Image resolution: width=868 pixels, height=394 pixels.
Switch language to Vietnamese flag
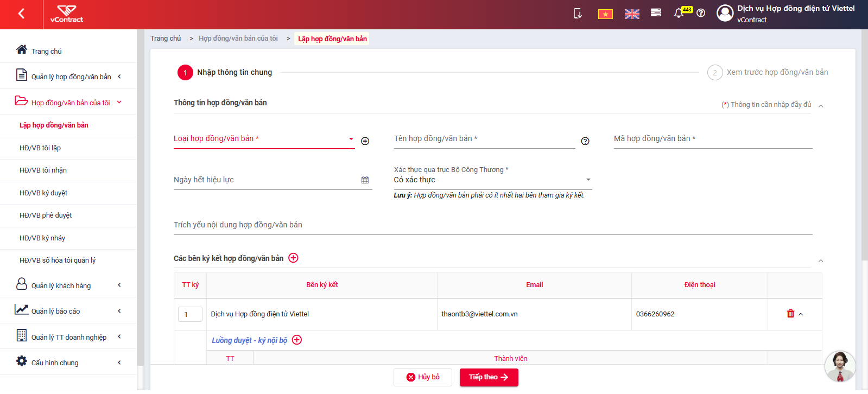point(605,14)
